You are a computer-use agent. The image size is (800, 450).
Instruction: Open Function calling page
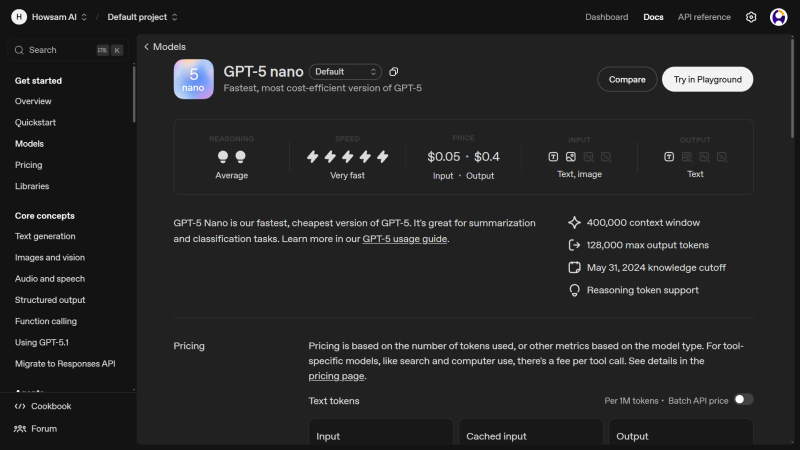tap(46, 321)
